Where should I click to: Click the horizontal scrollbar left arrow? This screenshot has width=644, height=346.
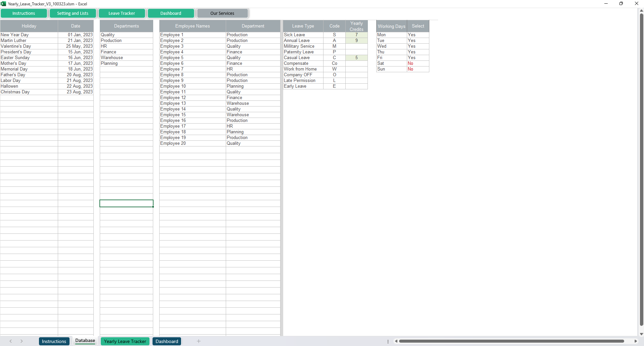tap(396, 341)
